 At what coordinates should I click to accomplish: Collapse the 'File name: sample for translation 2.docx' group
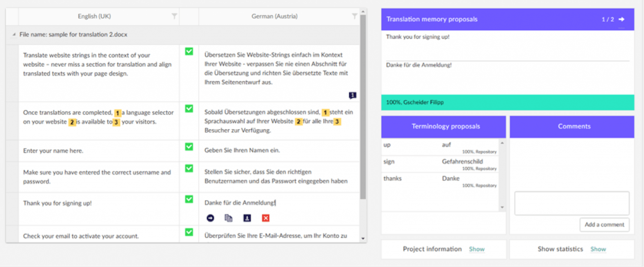(x=15, y=35)
